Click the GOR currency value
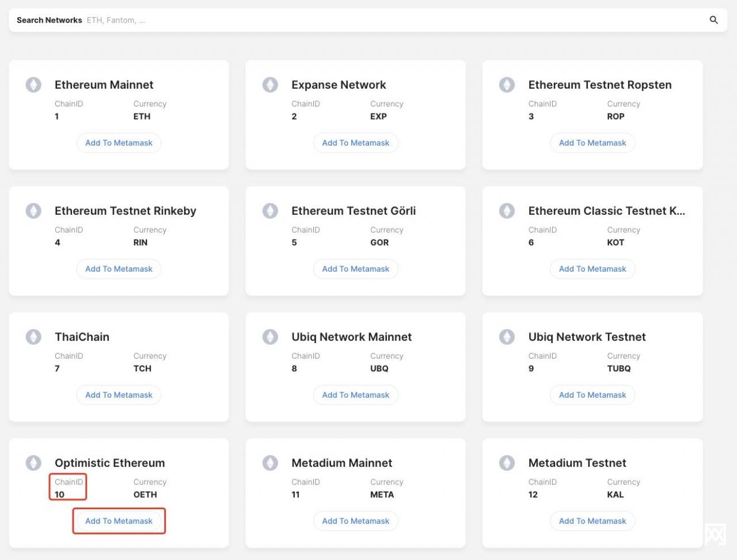Image resolution: width=737 pixels, height=560 pixels. [379, 242]
